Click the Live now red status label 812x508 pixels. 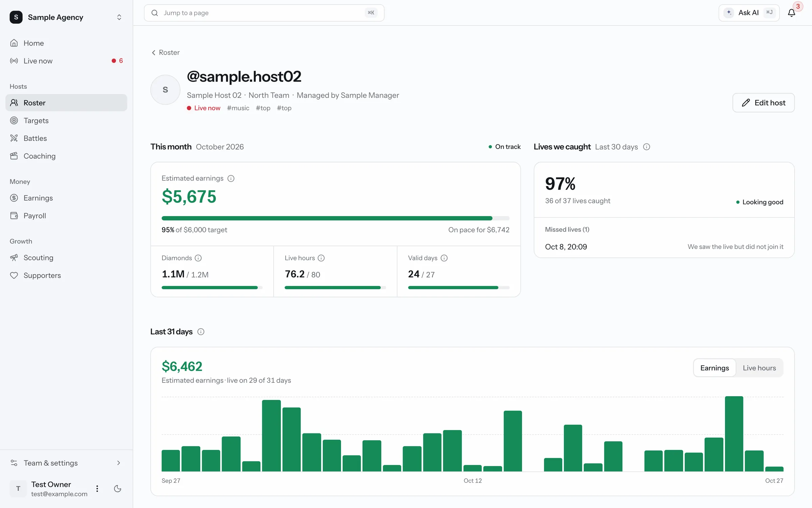(x=204, y=108)
